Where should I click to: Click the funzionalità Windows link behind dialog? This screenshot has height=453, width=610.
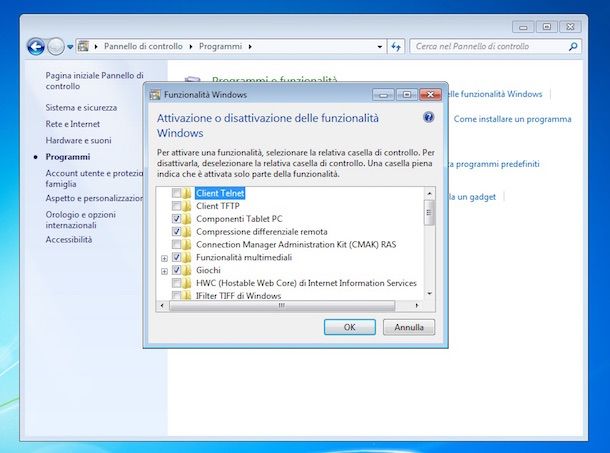click(x=495, y=94)
